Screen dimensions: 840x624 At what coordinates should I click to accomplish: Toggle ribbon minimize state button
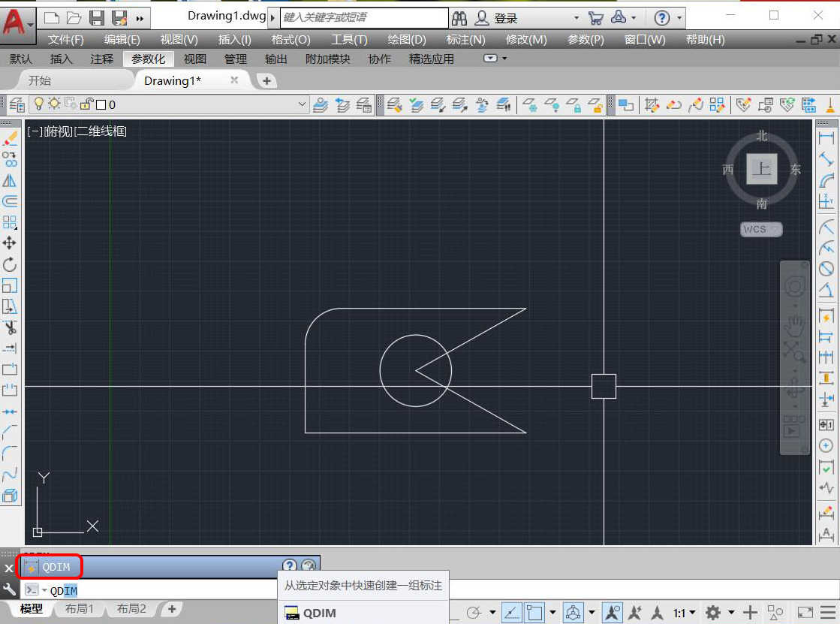[x=490, y=59]
